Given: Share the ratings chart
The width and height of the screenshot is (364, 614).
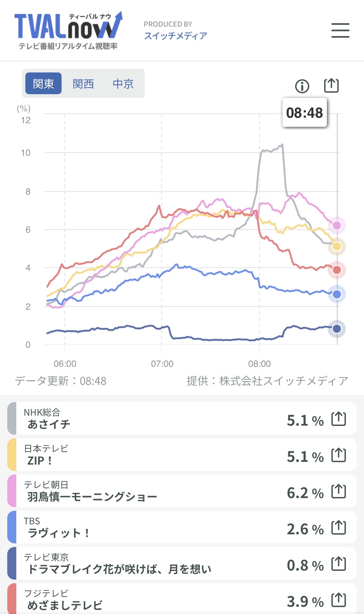Looking at the screenshot, I should (x=331, y=85).
